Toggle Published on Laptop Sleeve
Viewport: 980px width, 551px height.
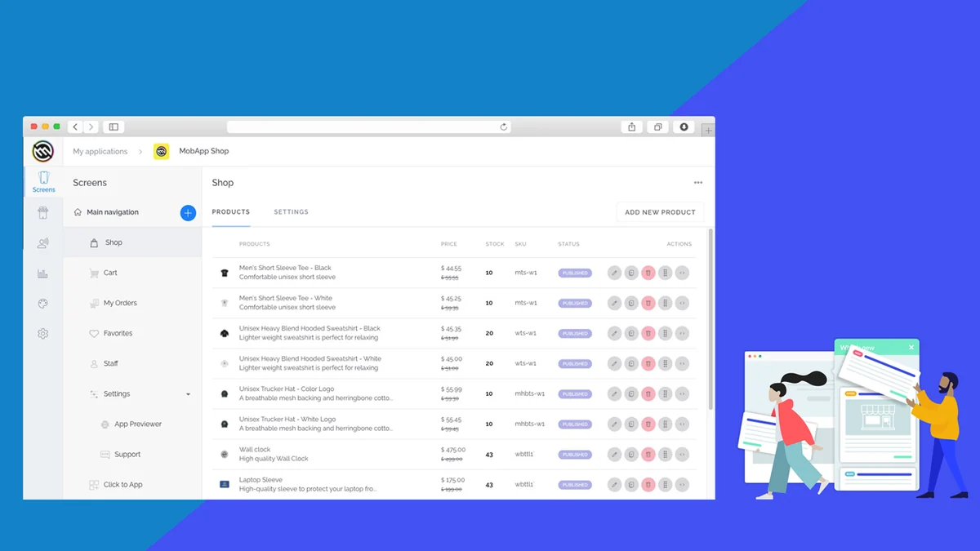(x=574, y=484)
